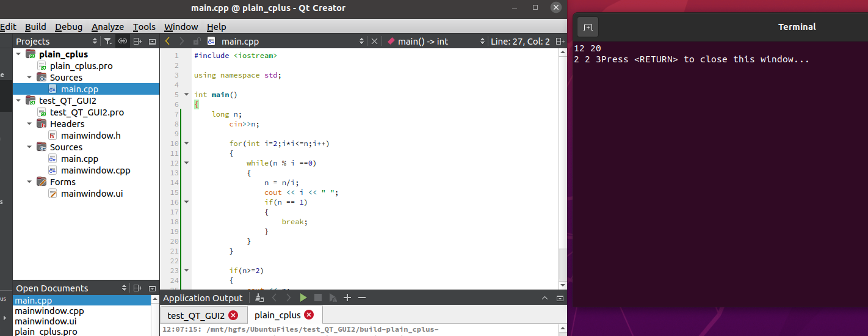Clear the Application Output pane
The width and height of the screenshot is (868, 336).
coord(259,298)
